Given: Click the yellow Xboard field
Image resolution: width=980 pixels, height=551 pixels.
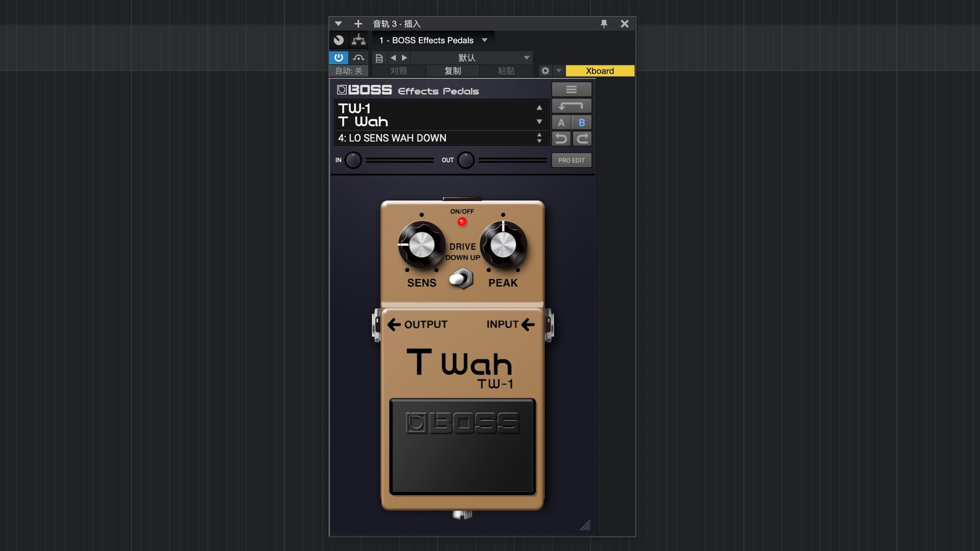Looking at the screenshot, I should pyautogui.click(x=600, y=71).
